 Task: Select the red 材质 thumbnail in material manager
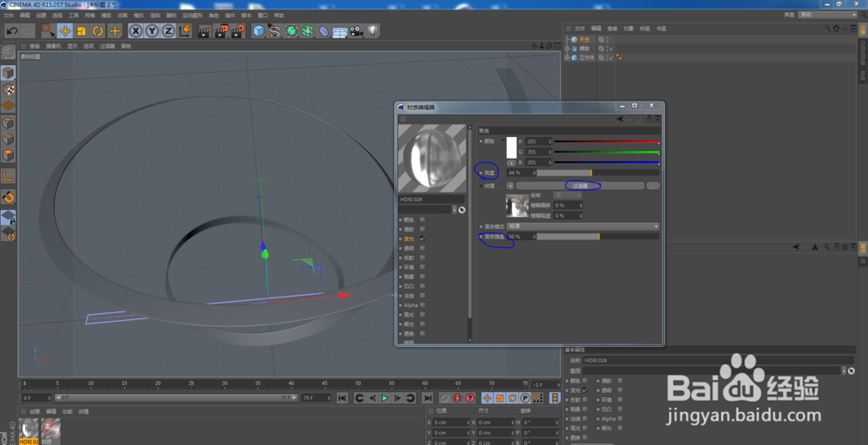pyautogui.click(x=50, y=429)
